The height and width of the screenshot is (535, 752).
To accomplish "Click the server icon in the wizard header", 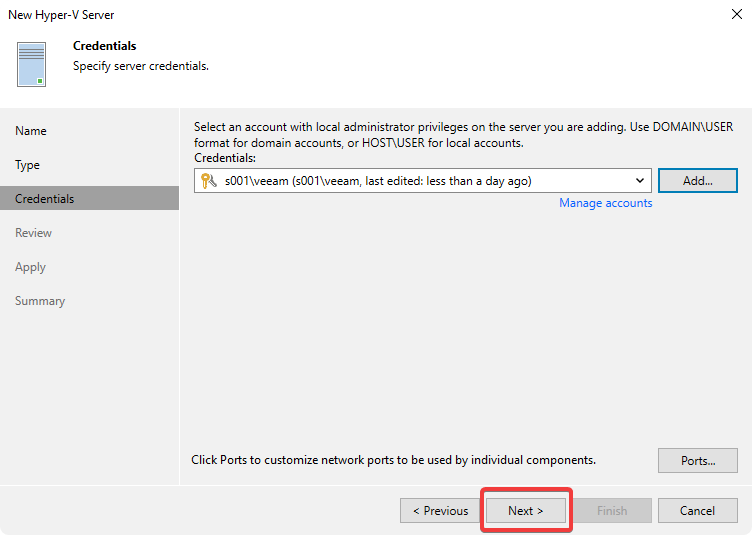I will pyautogui.click(x=32, y=64).
